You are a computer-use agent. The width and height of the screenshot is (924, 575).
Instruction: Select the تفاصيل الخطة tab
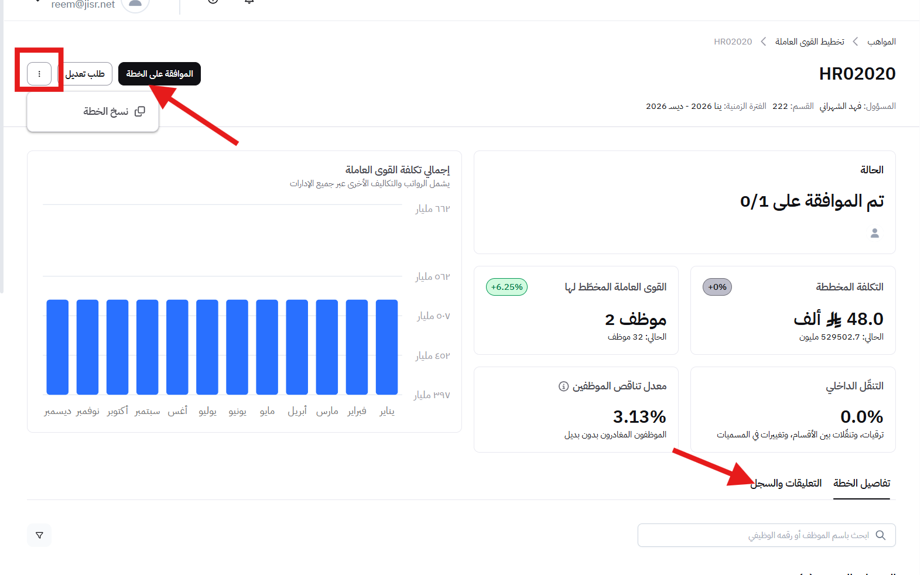[x=861, y=483]
